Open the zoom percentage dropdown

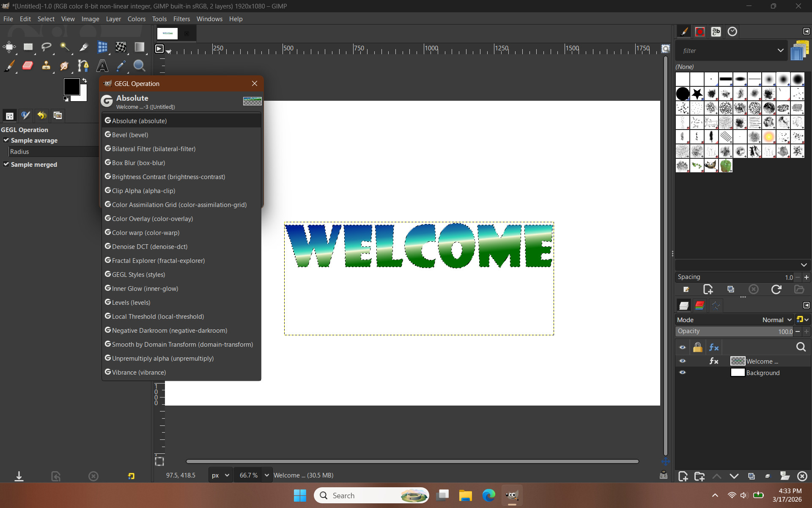pos(267,475)
